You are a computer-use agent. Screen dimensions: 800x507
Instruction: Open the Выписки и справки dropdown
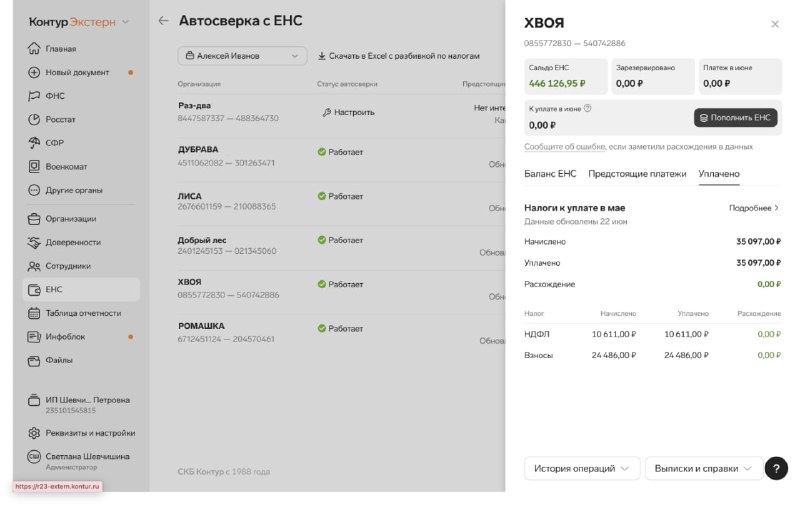coord(704,468)
